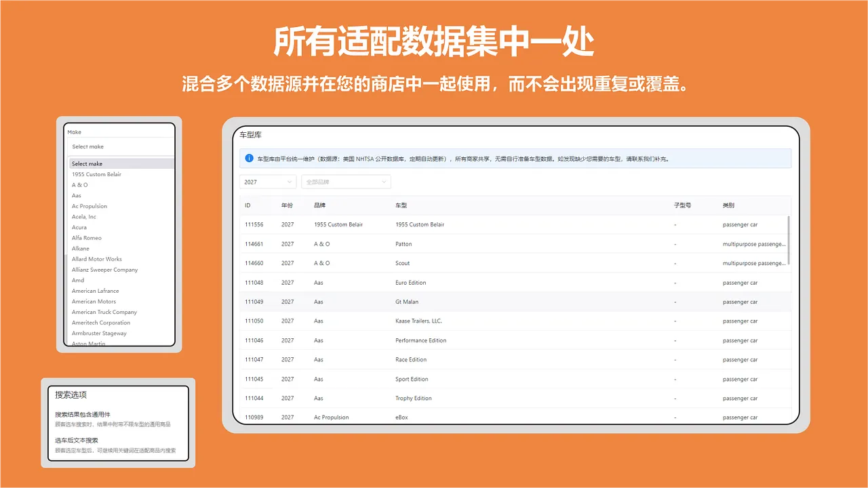Viewport: 868px width, 488px height.
Task: Click the Trophy Edition model cell
Action: (x=414, y=398)
